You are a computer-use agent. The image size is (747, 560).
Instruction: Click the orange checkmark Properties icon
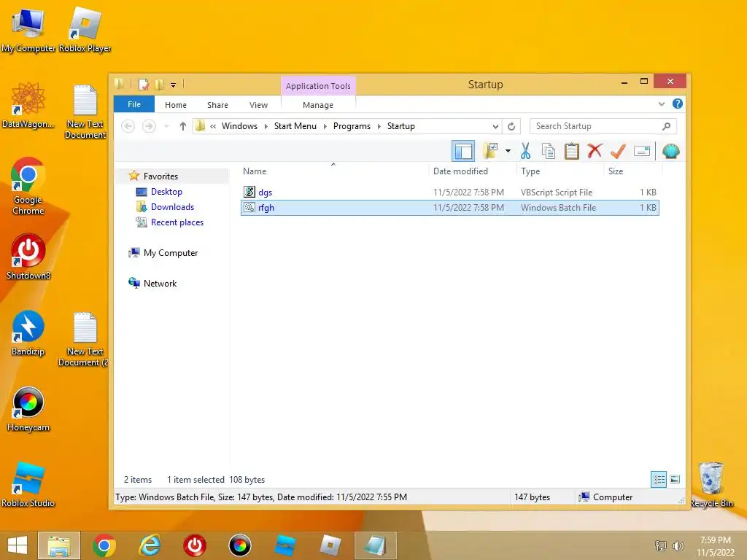click(x=618, y=152)
